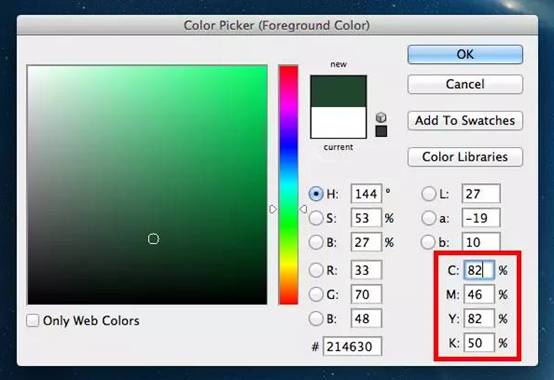Click the new color preview swatch

coord(338,91)
